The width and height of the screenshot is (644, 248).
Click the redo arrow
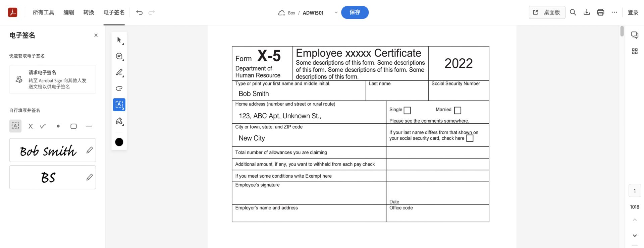[152, 12]
